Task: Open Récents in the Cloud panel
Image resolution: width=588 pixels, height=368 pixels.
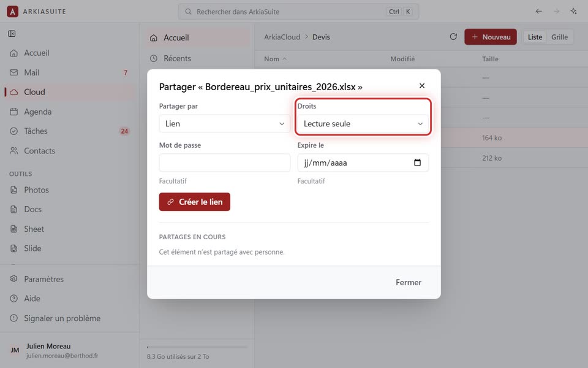Action: tap(197, 58)
